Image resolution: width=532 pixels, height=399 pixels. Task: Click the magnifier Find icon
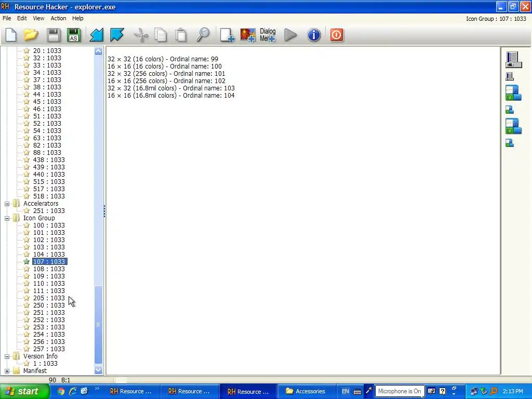203,35
